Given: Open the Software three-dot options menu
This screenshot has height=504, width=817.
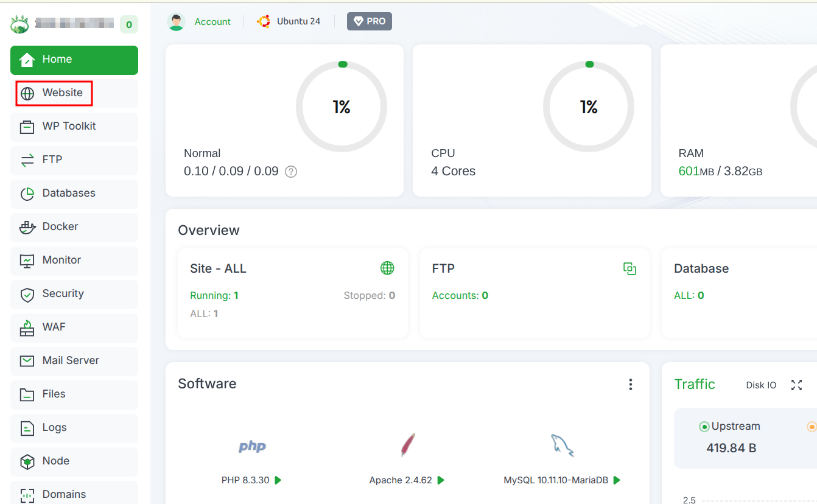Looking at the screenshot, I should [631, 384].
